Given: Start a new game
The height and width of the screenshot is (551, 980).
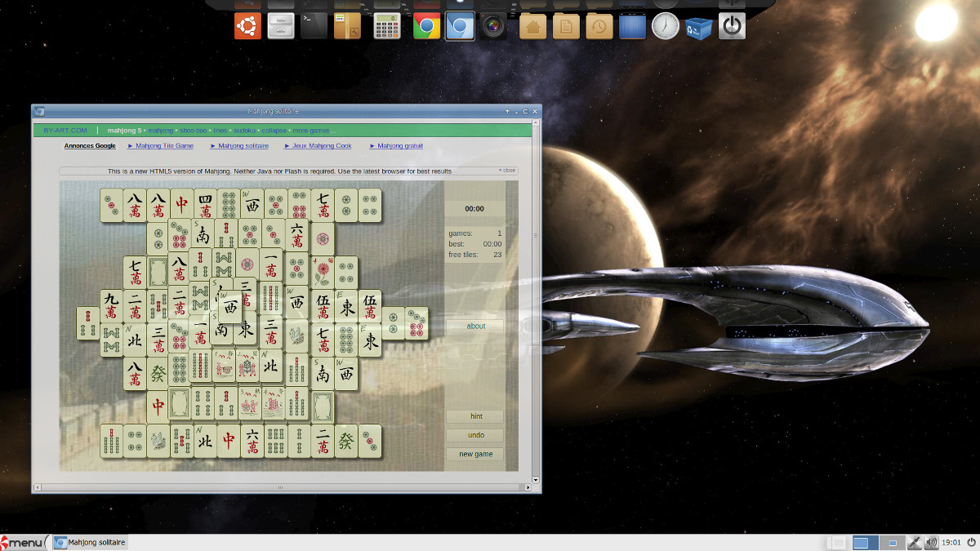Looking at the screenshot, I should [x=476, y=454].
